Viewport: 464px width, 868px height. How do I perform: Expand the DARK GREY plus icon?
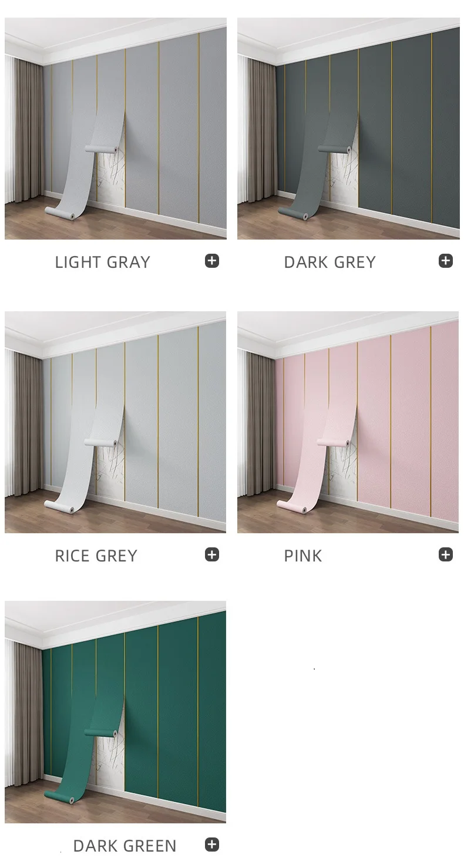pyautogui.click(x=446, y=261)
